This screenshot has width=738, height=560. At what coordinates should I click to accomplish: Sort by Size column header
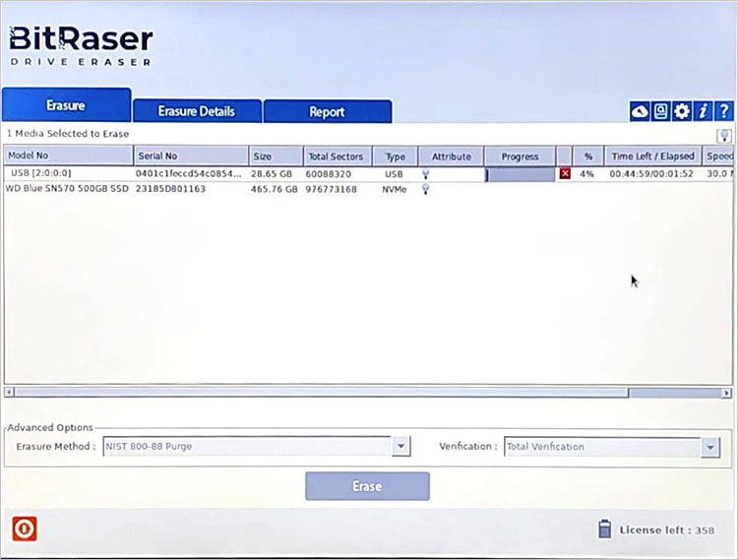[x=276, y=156]
